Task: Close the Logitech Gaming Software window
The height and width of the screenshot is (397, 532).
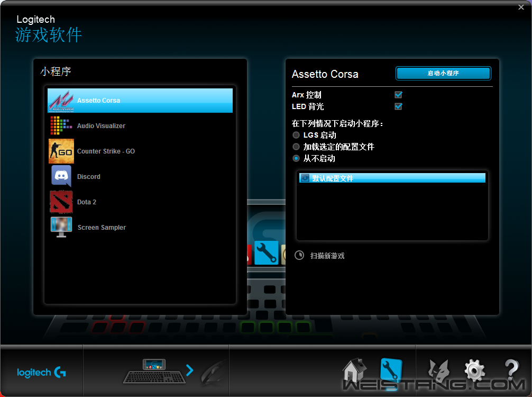Action: [x=521, y=7]
